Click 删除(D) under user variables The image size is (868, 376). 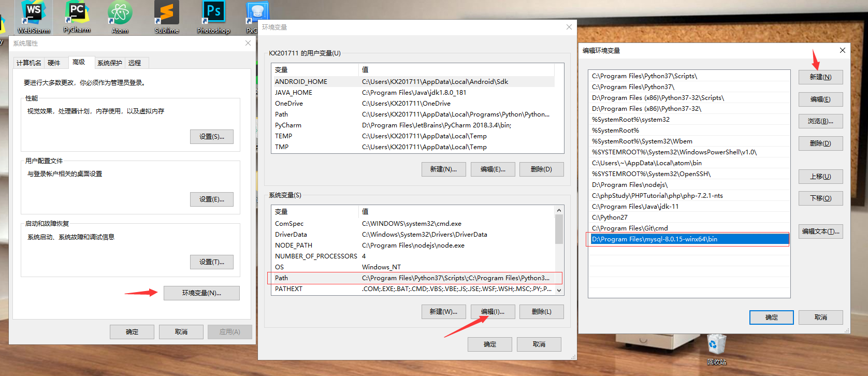pos(541,169)
